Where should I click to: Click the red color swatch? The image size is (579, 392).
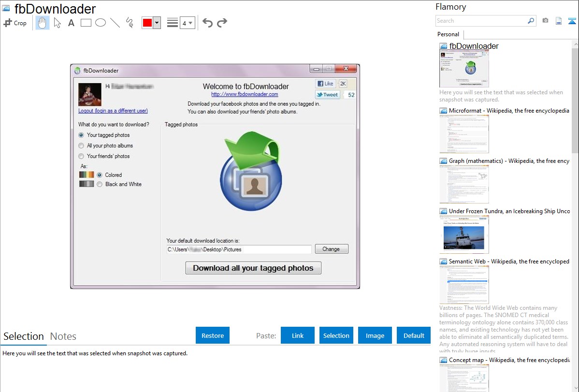(147, 23)
